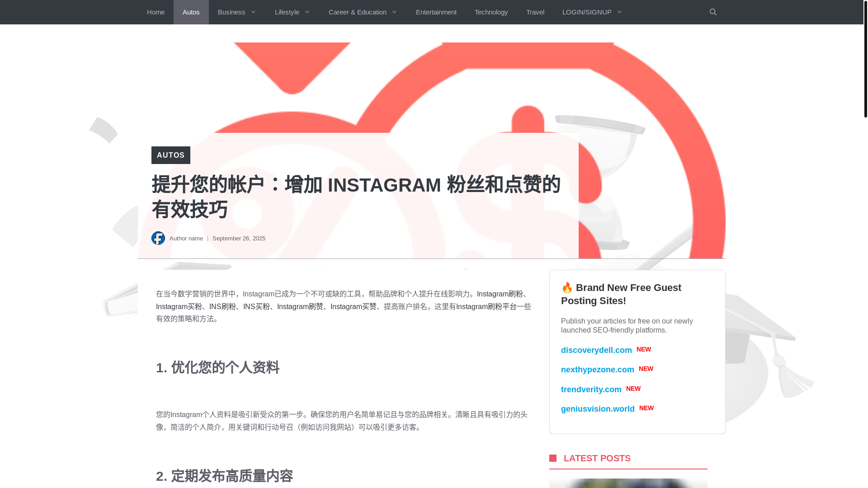The image size is (868, 488).
Task: Click the author avatar icon
Action: 158,238
